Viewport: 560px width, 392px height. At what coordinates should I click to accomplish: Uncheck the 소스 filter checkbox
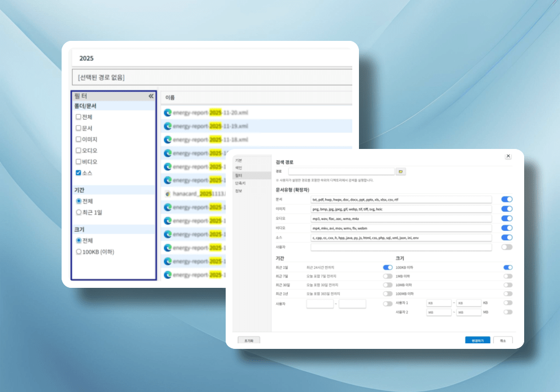(78, 173)
